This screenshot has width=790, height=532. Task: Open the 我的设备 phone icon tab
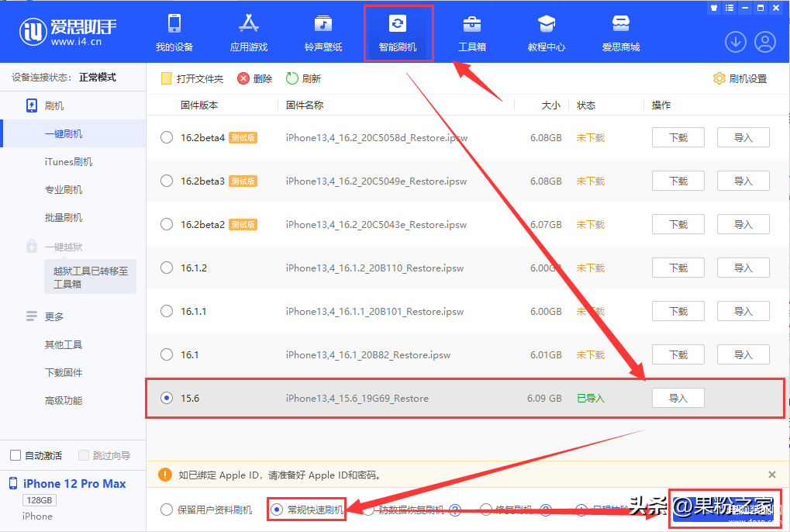pos(174,24)
